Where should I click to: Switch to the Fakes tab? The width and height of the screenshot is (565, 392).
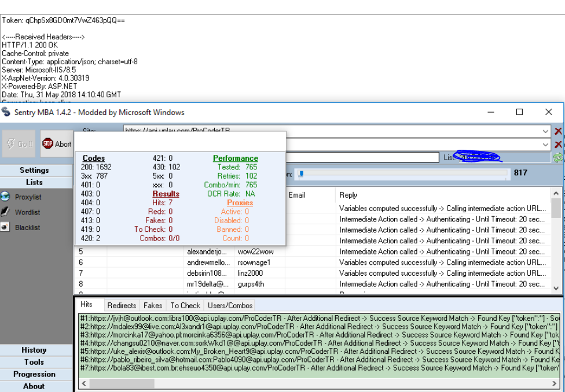(153, 306)
